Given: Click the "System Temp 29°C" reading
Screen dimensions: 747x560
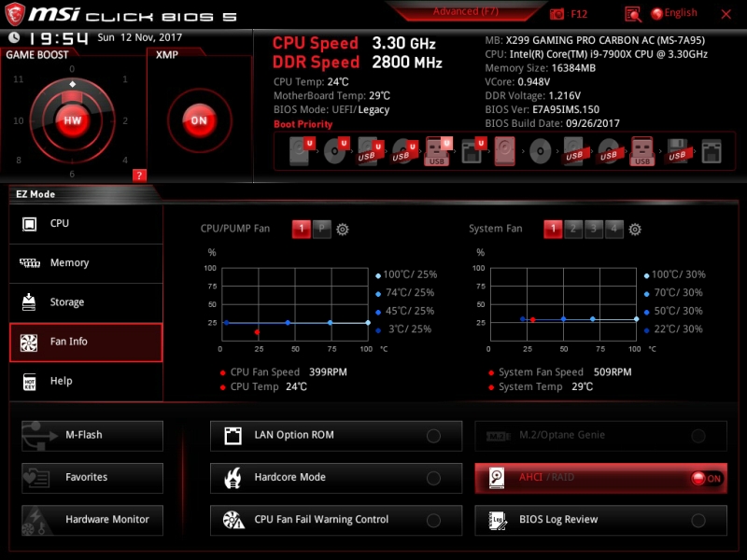Looking at the screenshot, I should tap(542, 386).
